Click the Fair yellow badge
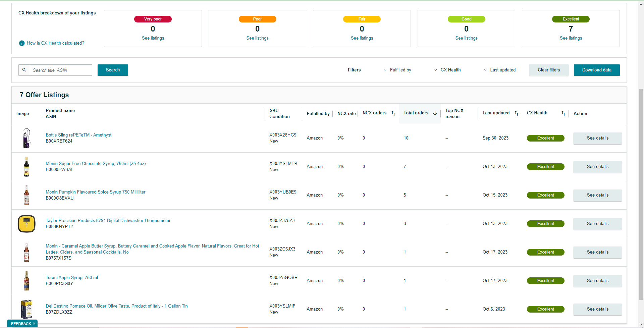The image size is (644, 328). coord(362,19)
